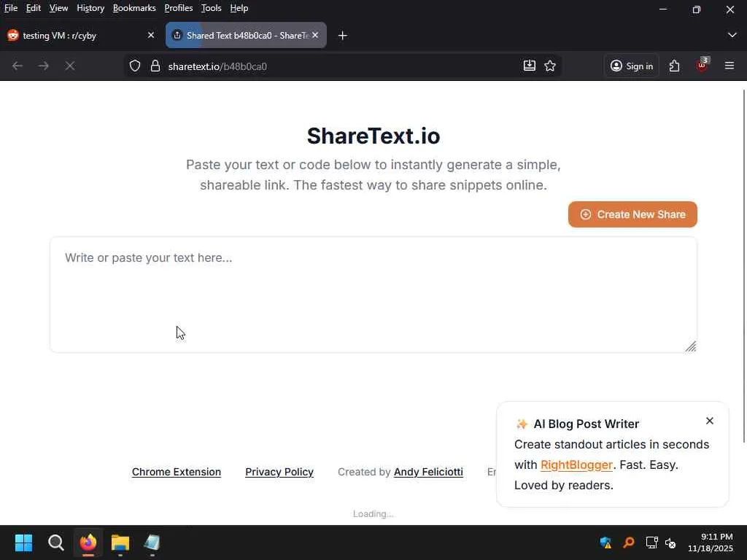Image resolution: width=747 pixels, height=560 pixels.
Task: Open tracking protection shield info
Action: 135,66
